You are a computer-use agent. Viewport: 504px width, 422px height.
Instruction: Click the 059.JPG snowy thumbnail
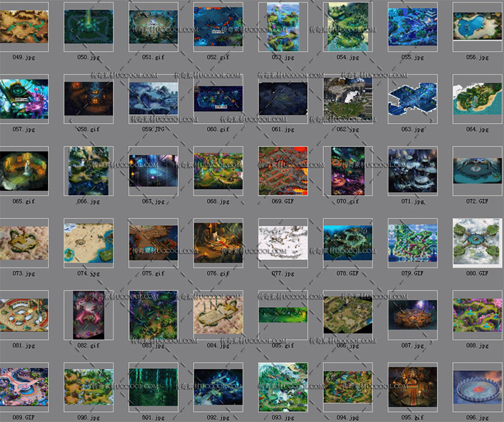pos(153,99)
